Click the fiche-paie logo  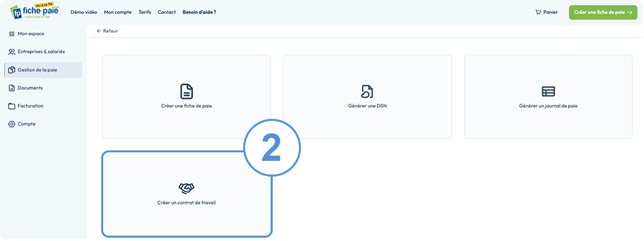(34, 11)
